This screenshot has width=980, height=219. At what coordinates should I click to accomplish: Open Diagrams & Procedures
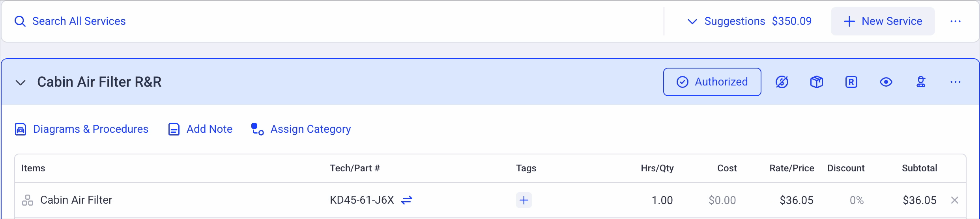[x=82, y=129]
